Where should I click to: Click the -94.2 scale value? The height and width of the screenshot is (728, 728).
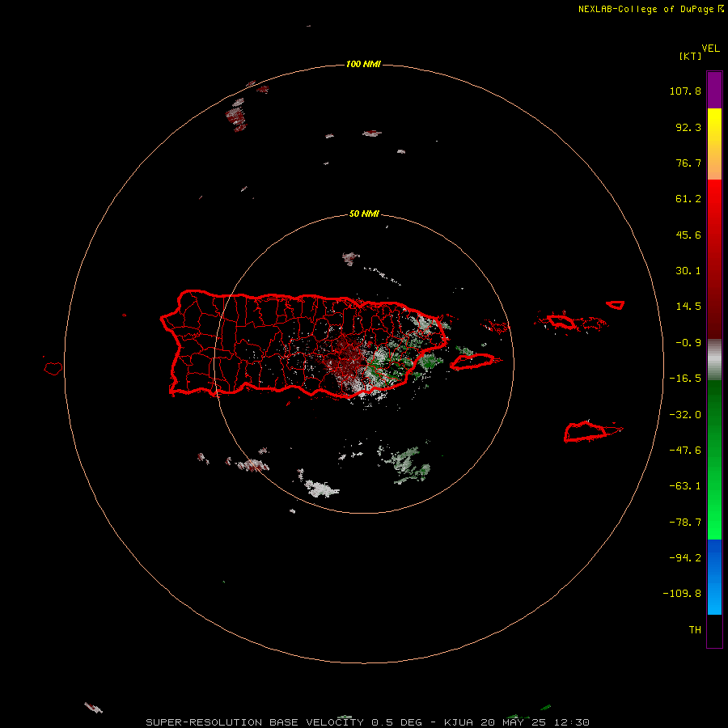point(685,558)
